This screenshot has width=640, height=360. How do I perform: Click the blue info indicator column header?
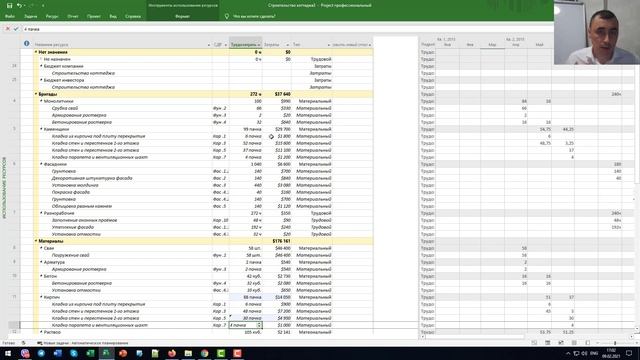point(27,43)
